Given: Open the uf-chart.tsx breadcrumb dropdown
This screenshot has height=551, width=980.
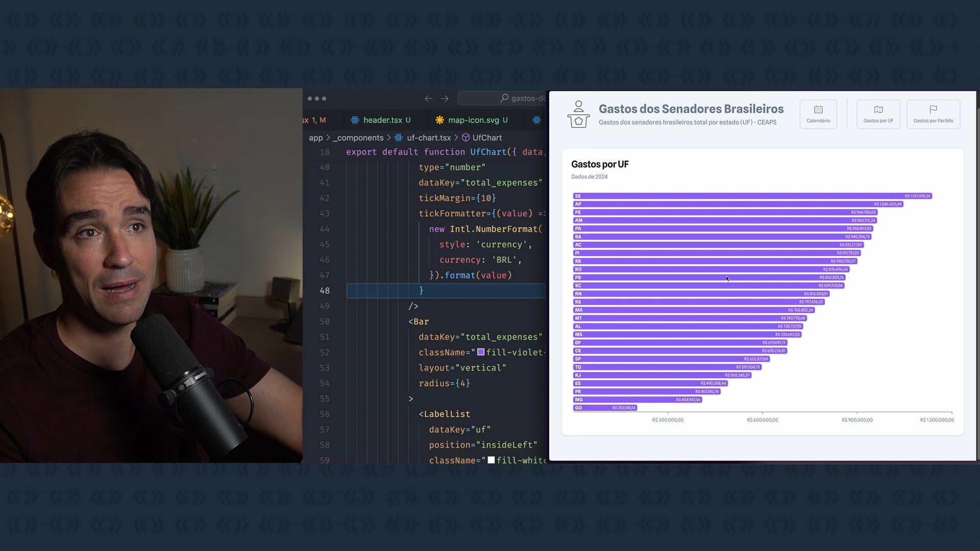Looking at the screenshot, I should [x=428, y=138].
